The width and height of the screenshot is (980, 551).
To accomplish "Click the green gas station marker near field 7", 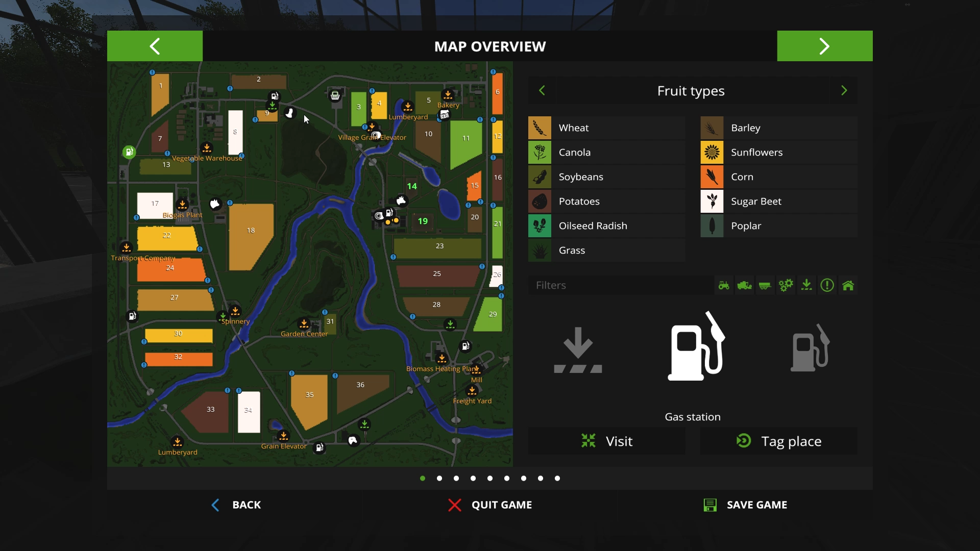I will point(129,152).
